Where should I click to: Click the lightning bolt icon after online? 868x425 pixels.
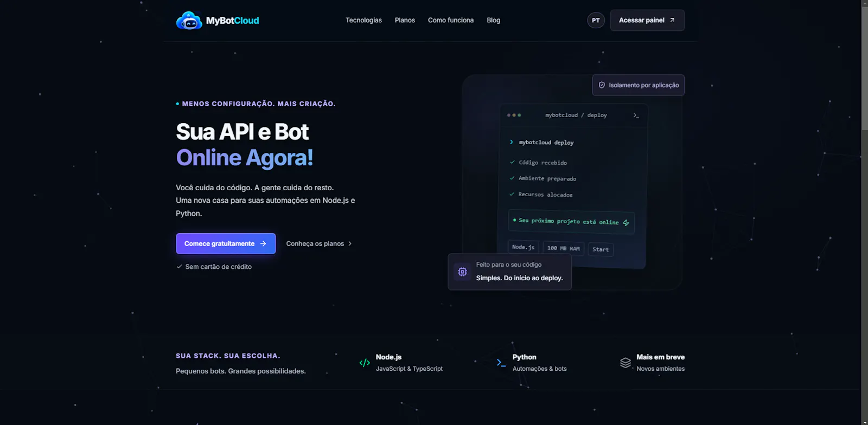pos(626,223)
